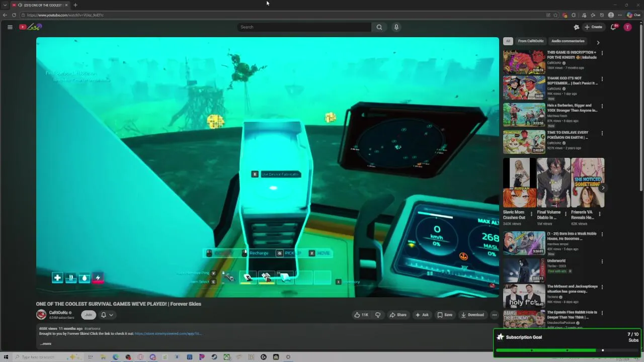Select the All filter chip

[x=508, y=41]
